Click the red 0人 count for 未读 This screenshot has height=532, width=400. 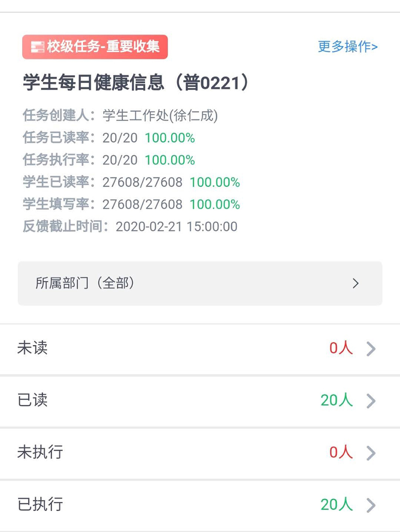point(341,348)
